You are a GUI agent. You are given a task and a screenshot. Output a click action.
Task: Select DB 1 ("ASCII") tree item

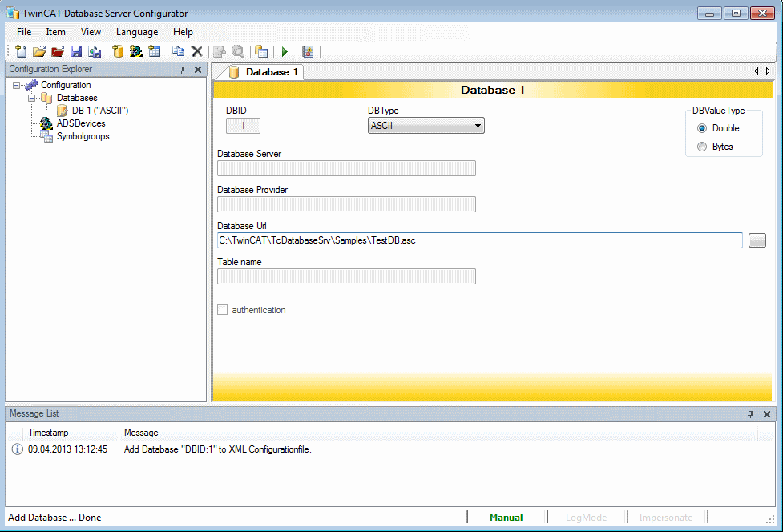click(100, 111)
